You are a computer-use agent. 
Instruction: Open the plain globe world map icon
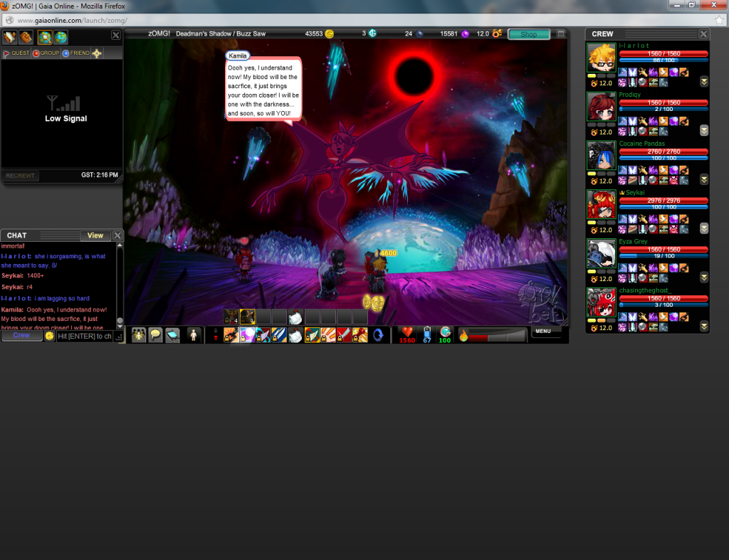point(61,37)
